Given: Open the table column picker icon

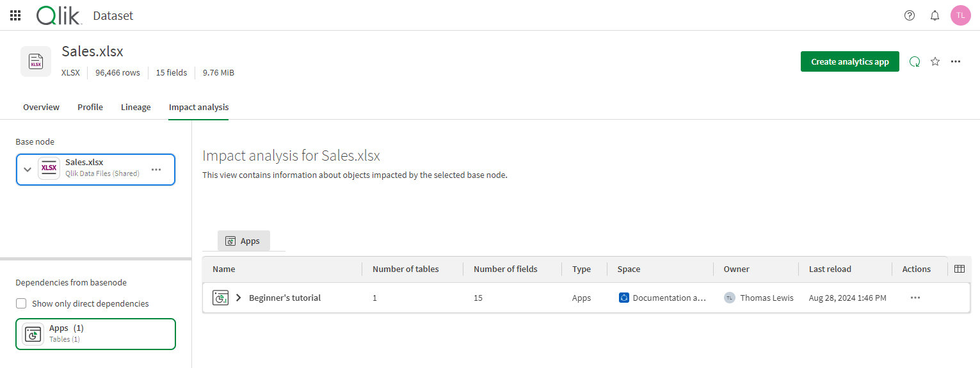Looking at the screenshot, I should pos(959,269).
